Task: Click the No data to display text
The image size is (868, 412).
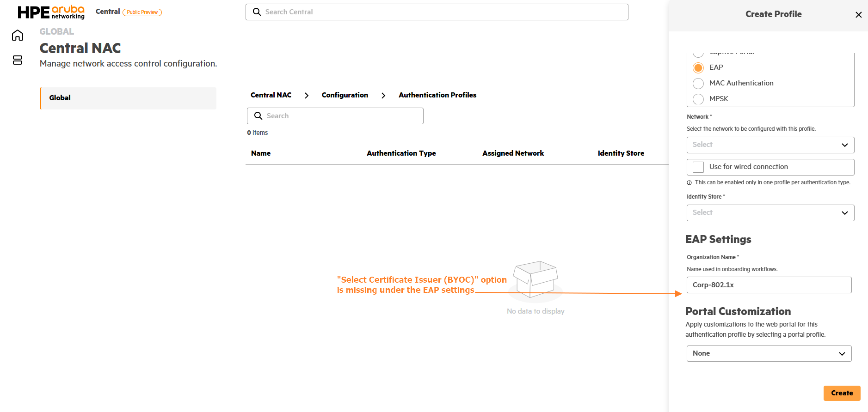Action: [x=536, y=311]
